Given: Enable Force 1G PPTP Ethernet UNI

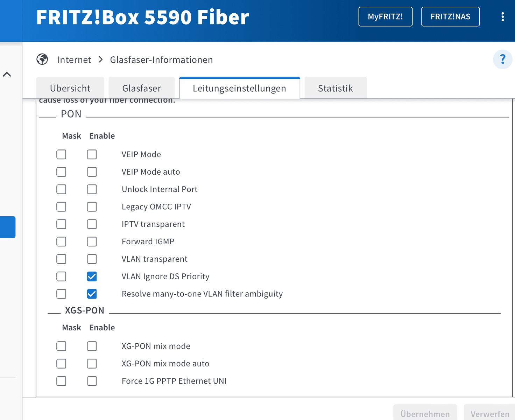Looking at the screenshot, I should coord(92,381).
